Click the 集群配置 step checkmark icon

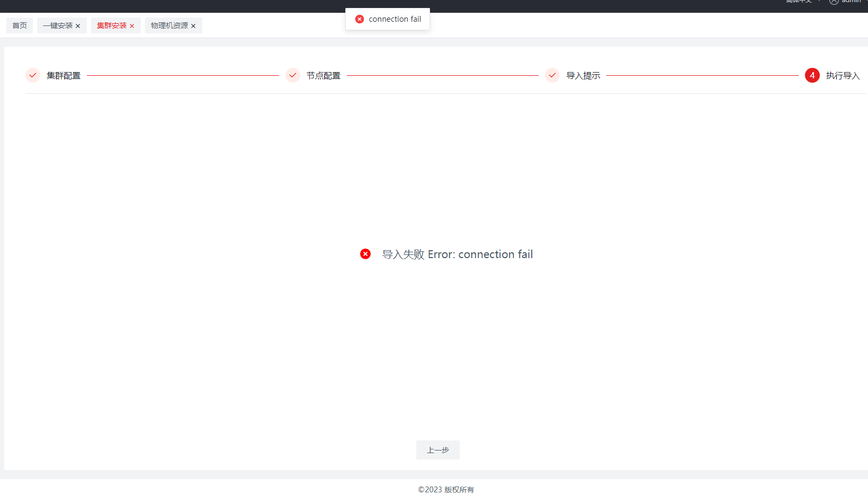33,75
